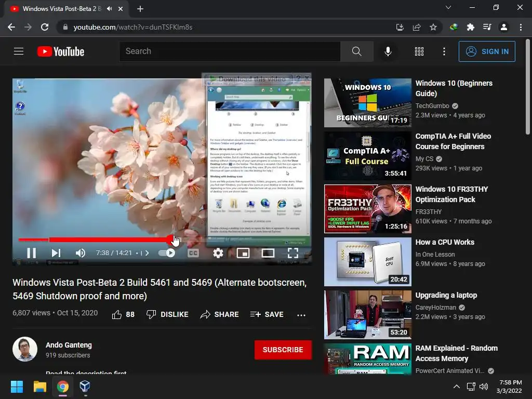Open File Explorer from the taskbar
The width and height of the screenshot is (532, 399).
(x=39, y=387)
